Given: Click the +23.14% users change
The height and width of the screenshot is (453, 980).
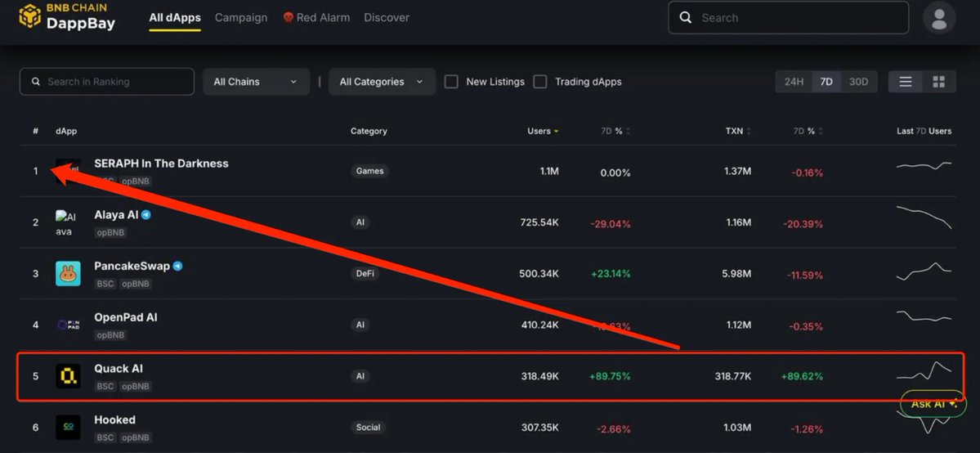Looking at the screenshot, I should click(610, 273).
